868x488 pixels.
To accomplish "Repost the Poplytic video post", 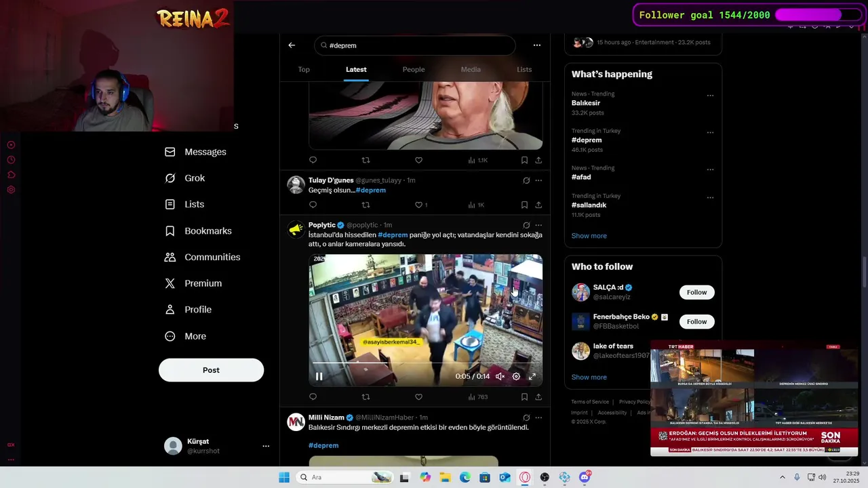I will 366,397.
